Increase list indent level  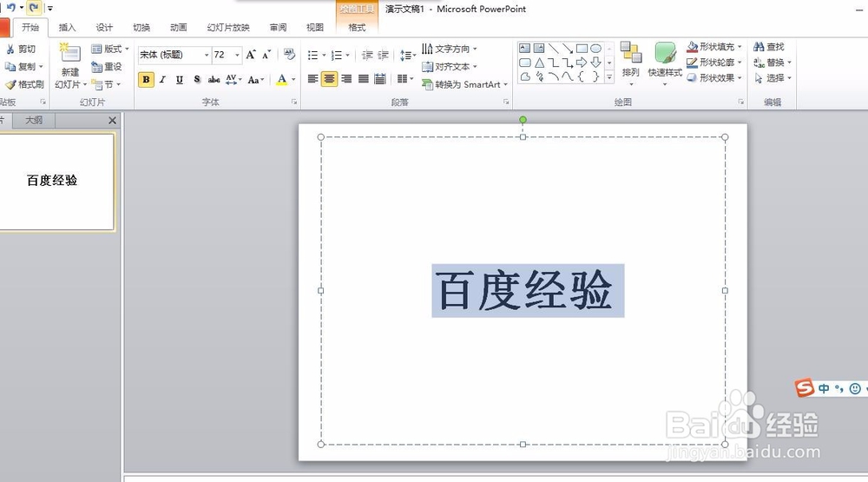pos(383,55)
